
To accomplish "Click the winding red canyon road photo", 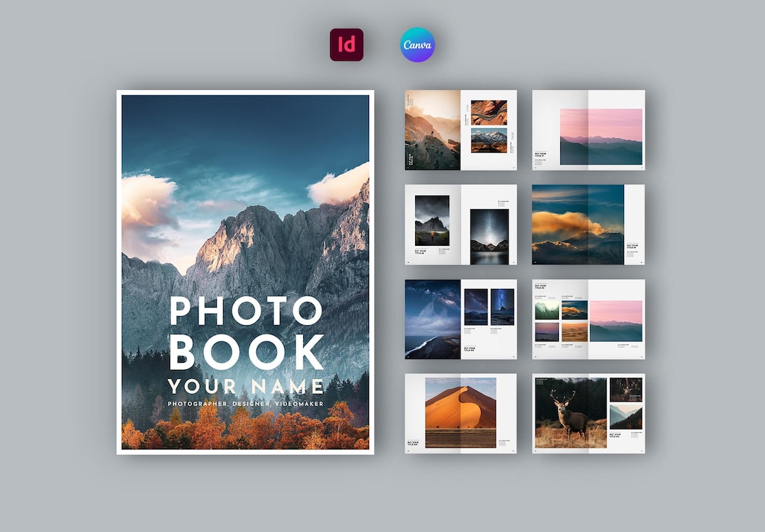I will [489, 112].
